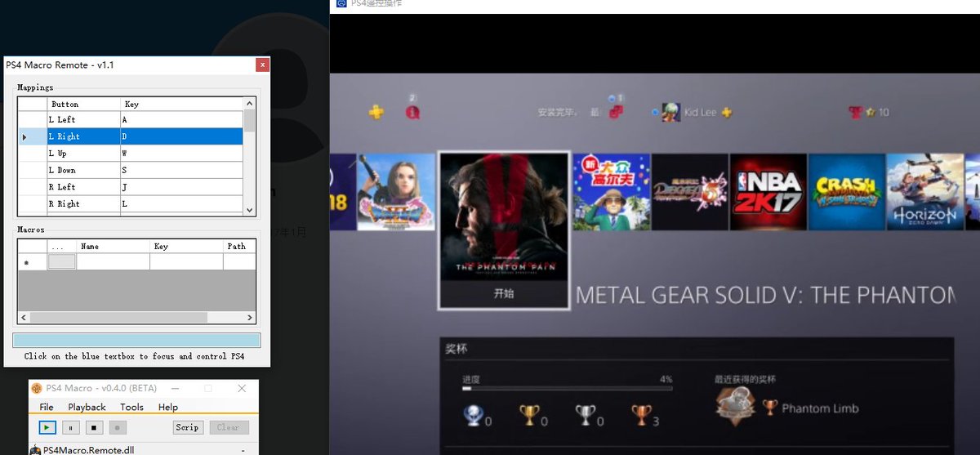Click the mappings scrollbar down arrow
980x455 pixels.
tap(250, 210)
